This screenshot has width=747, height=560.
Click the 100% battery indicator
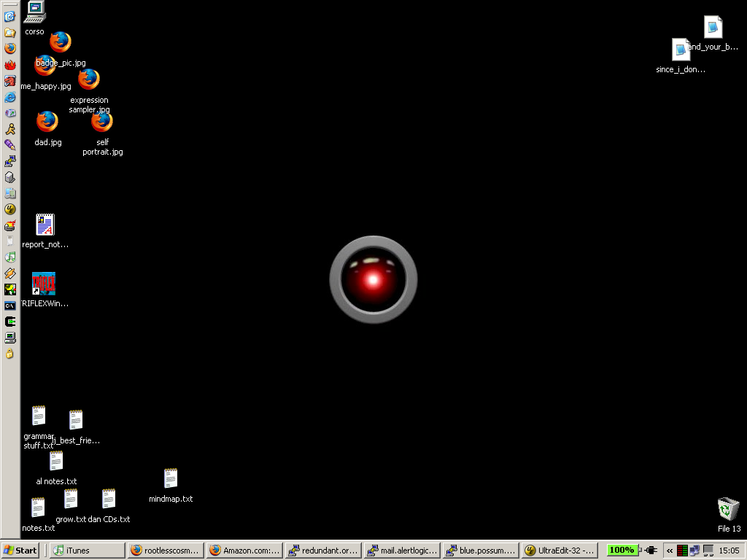(x=622, y=551)
